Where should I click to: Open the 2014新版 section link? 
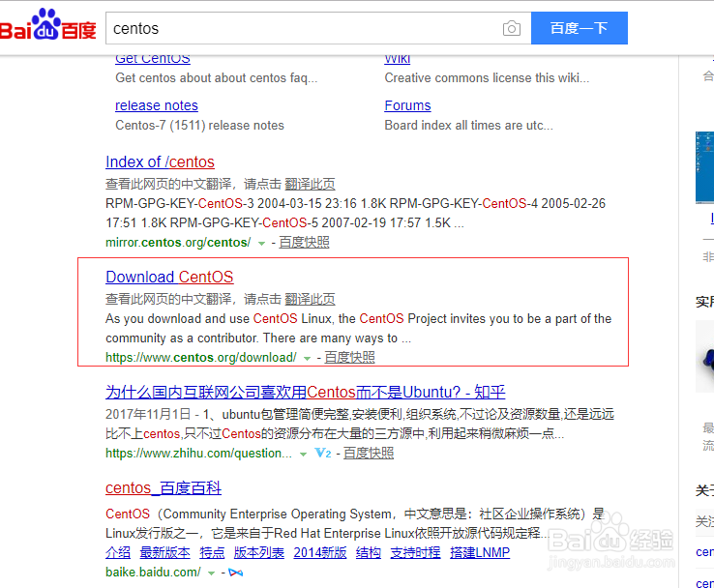pos(320,552)
